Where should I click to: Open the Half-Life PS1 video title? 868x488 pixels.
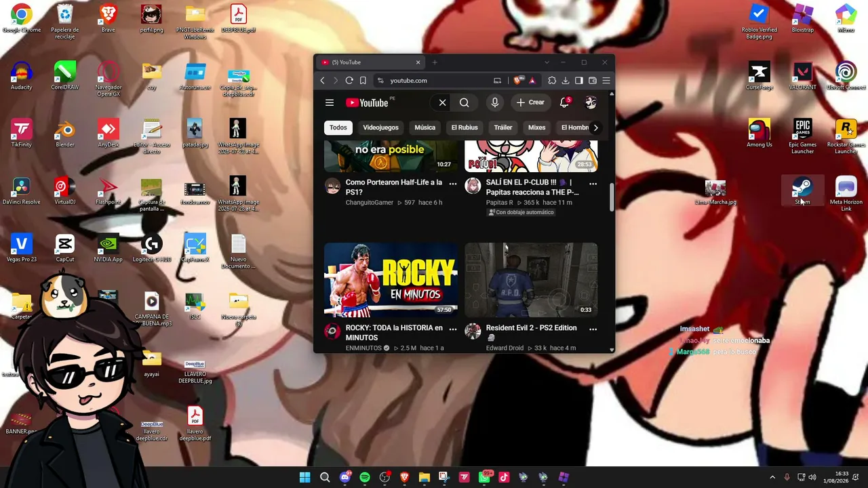click(393, 187)
